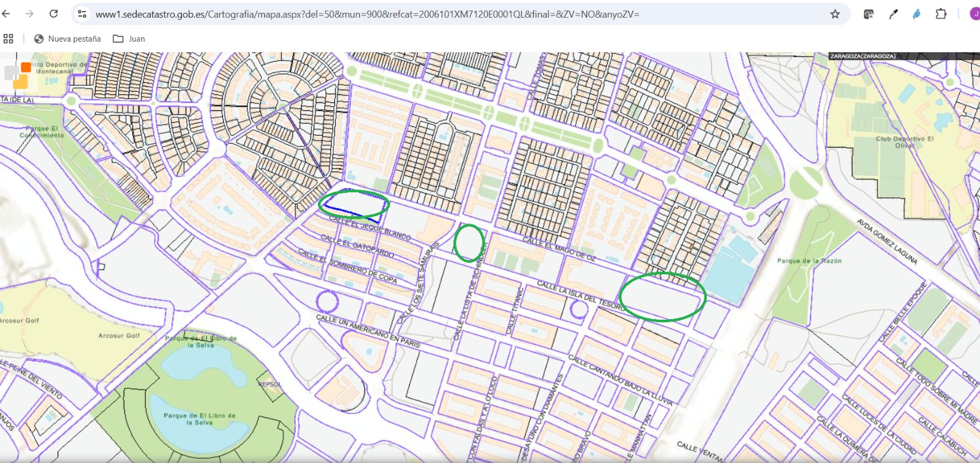Image resolution: width=980 pixels, height=463 pixels.
Task: Open the Juan bookmarks folder
Action: click(129, 39)
